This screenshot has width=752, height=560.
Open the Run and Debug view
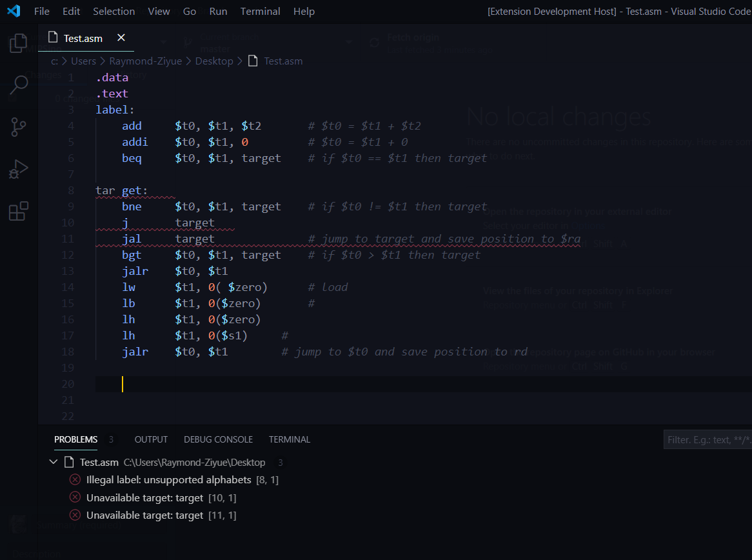click(x=19, y=169)
